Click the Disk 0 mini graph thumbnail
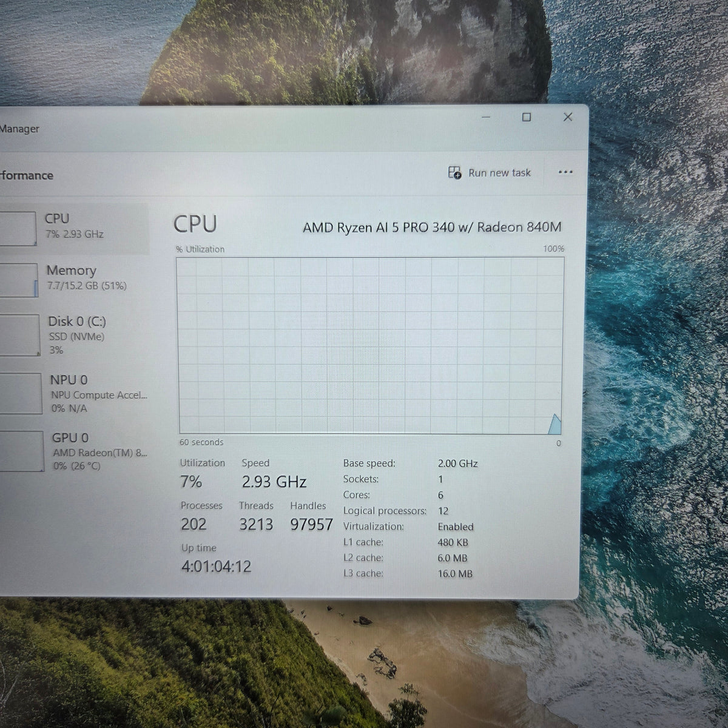Image resolution: width=728 pixels, height=728 pixels. [x=19, y=335]
